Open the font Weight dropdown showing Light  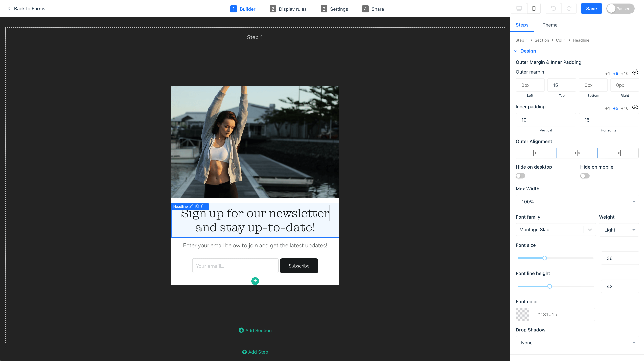pyautogui.click(x=619, y=230)
